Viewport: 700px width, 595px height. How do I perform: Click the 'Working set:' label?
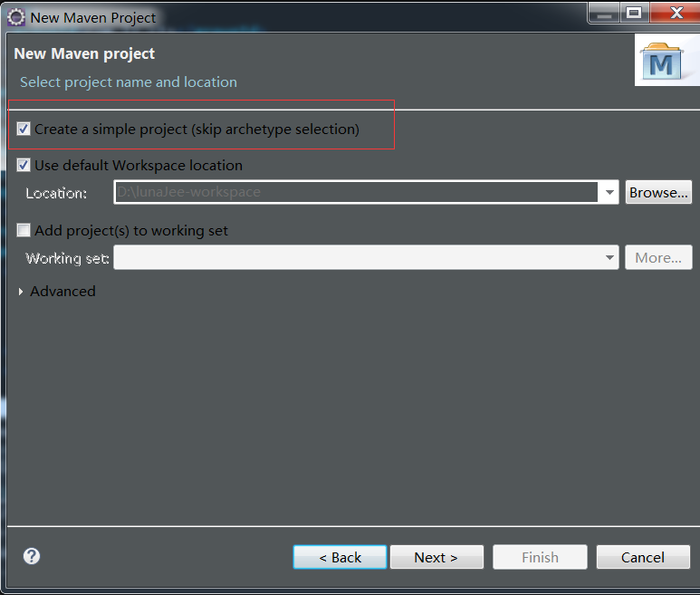coord(67,258)
